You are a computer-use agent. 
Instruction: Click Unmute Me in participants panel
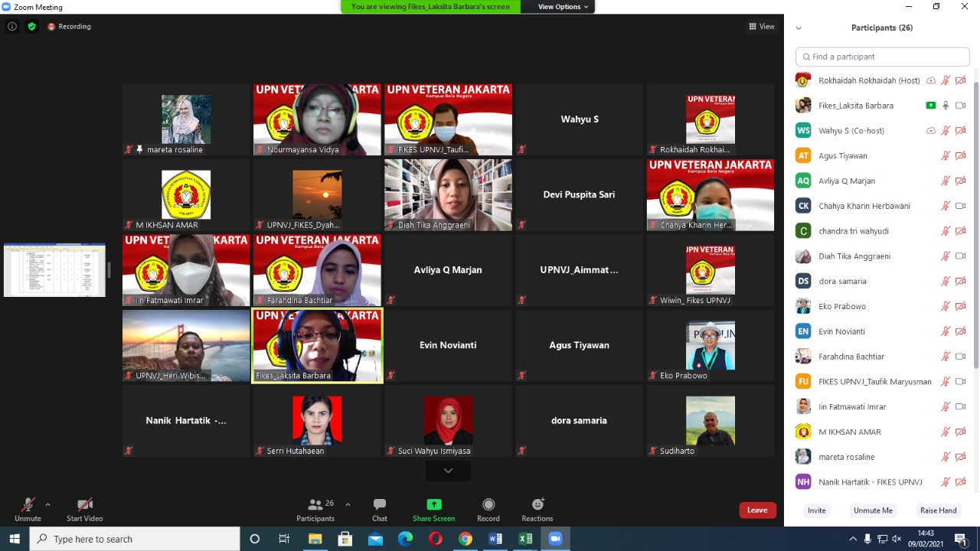point(873,510)
